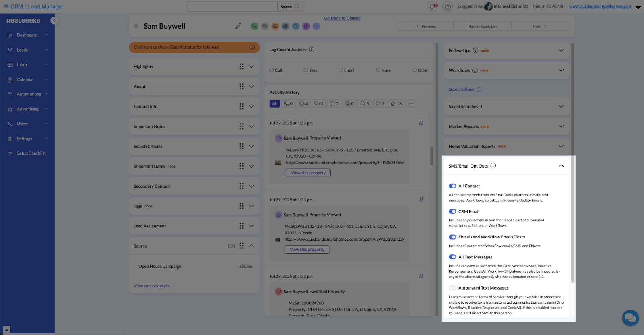Filter activity history by emails (4)

303,104
